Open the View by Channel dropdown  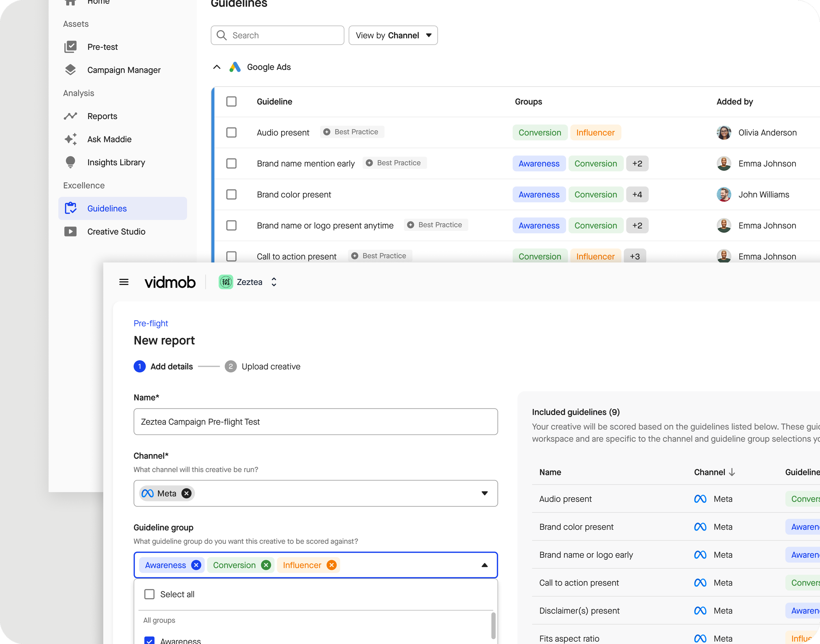(393, 35)
